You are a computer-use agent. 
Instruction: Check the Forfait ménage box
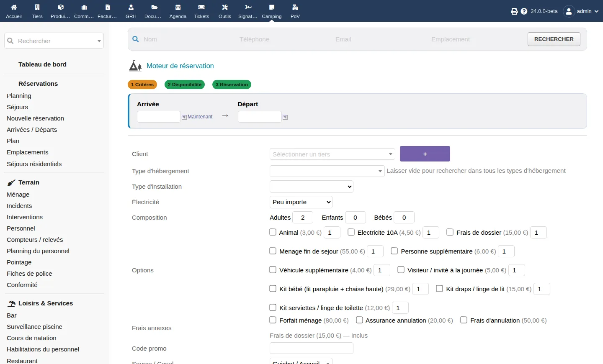[x=273, y=320]
